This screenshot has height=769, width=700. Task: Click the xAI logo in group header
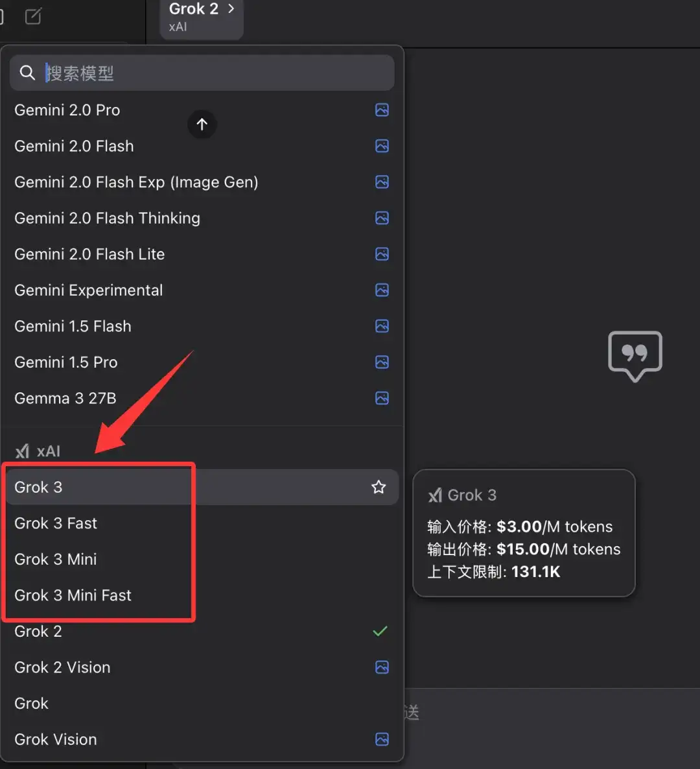click(x=22, y=451)
